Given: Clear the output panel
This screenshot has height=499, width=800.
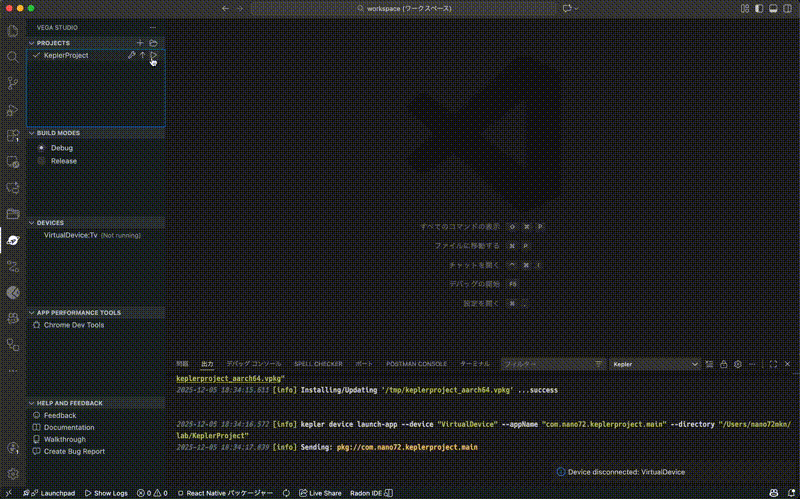Looking at the screenshot, I should coord(709,364).
